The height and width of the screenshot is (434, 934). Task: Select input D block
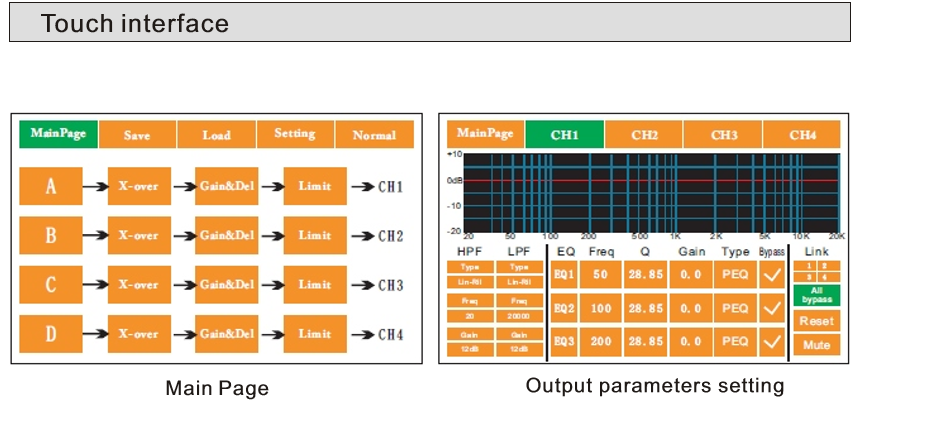(50, 333)
